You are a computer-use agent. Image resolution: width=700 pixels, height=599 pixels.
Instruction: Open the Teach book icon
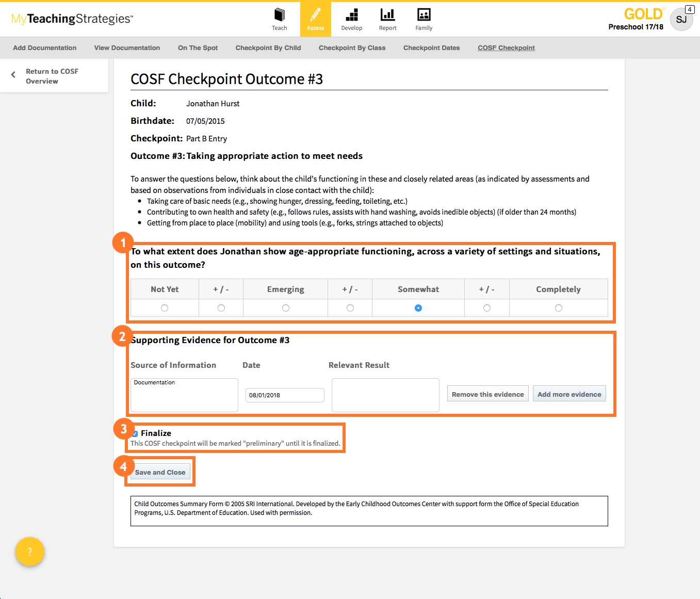tap(279, 15)
